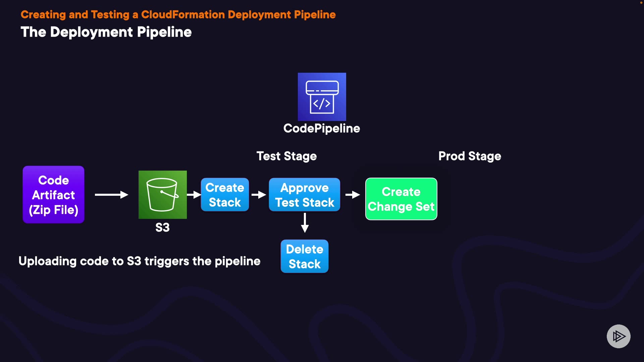This screenshot has height=362, width=644.
Task: Click the S3 triggers pipeline caption
Action: (x=139, y=261)
